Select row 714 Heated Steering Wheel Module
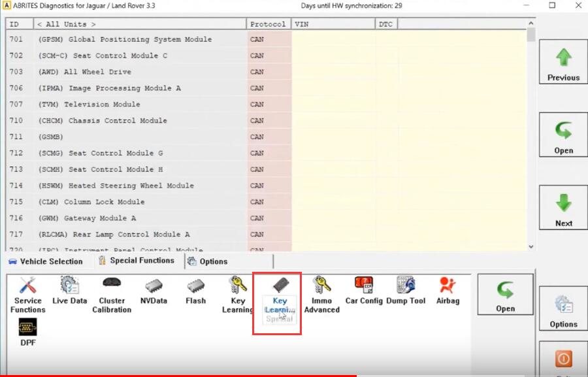This screenshot has width=588, height=377. pyautogui.click(x=266, y=186)
